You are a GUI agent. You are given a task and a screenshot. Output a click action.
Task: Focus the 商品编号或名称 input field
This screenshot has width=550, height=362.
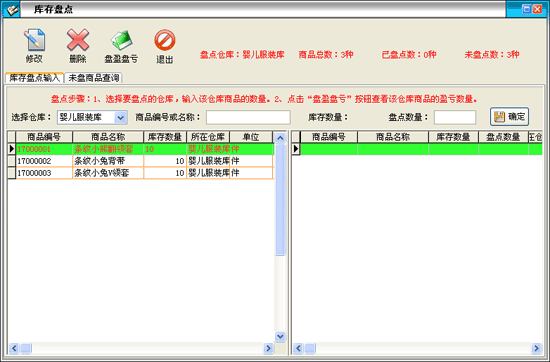click(248, 118)
